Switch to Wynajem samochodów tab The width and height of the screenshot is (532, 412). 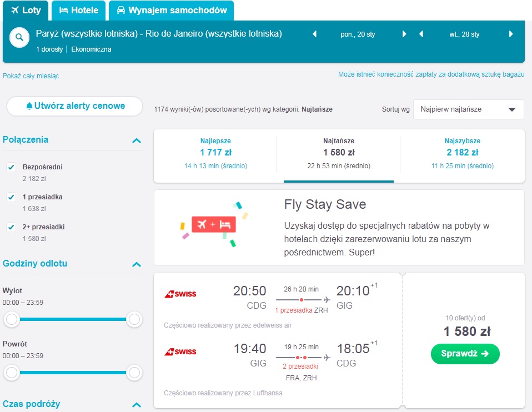pyautogui.click(x=172, y=11)
